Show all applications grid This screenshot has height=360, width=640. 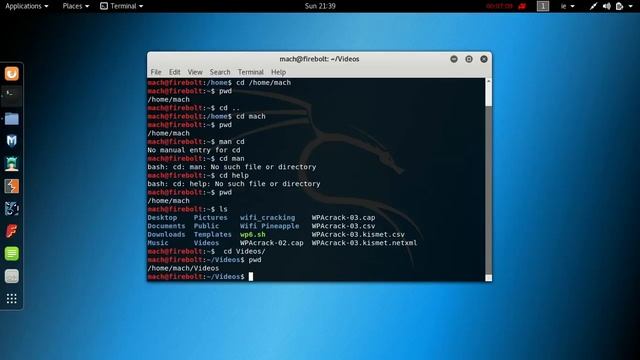coord(11,299)
